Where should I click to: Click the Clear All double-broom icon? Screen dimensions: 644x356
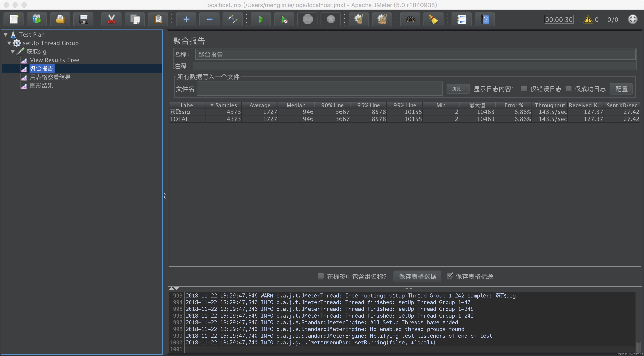(382, 19)
